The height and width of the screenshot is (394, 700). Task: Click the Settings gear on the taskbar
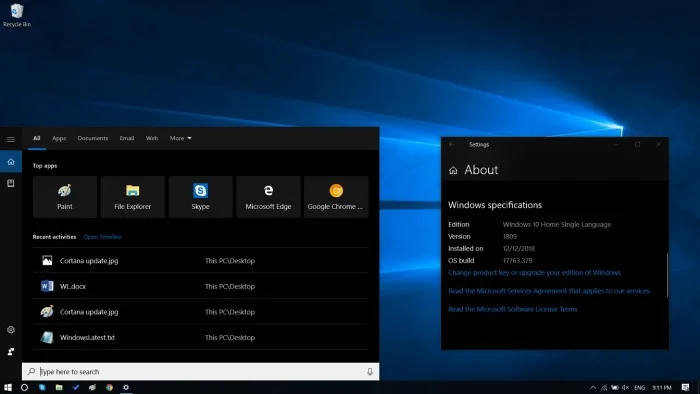coord(126,387)
